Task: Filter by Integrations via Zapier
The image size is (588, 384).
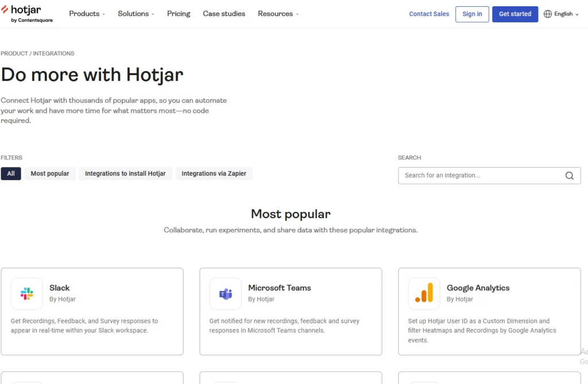Action: click(214, 173)
